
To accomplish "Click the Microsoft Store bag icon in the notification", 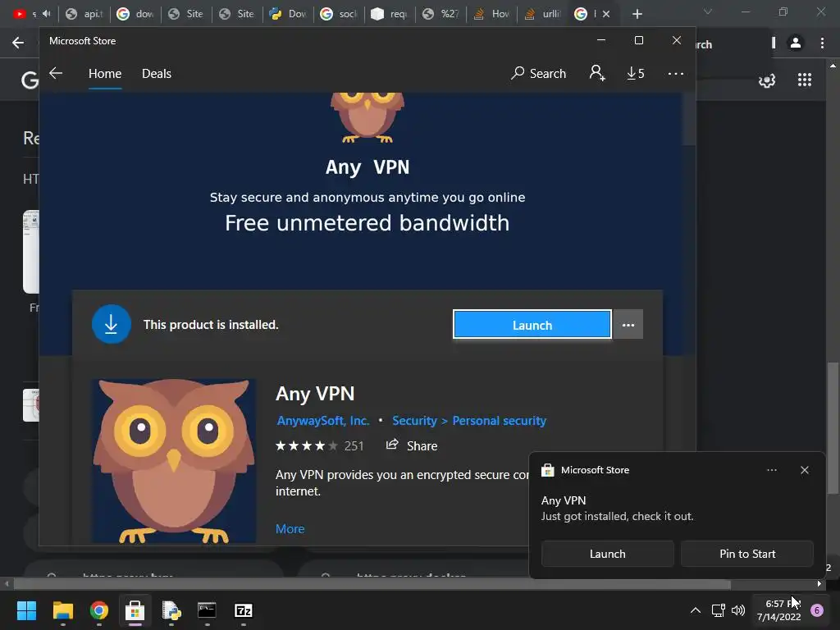I will [547, 470].
